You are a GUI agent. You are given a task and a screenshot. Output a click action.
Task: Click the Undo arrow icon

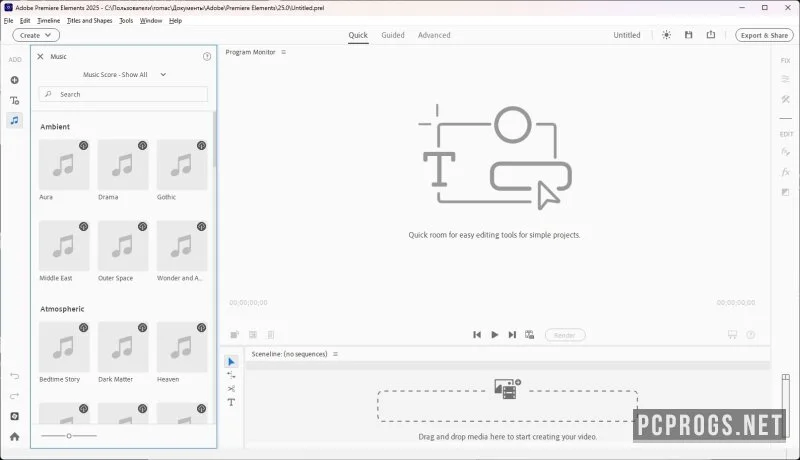tap(15, 376)
